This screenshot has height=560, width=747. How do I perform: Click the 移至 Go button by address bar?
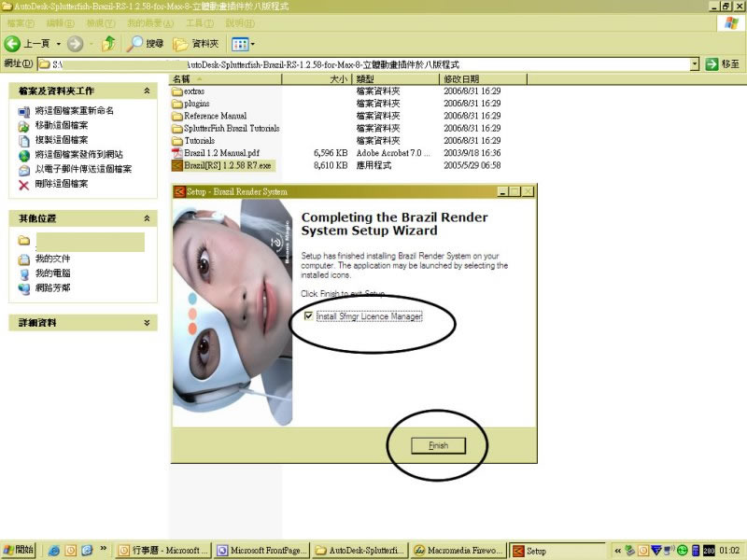[x=723, y=63]
